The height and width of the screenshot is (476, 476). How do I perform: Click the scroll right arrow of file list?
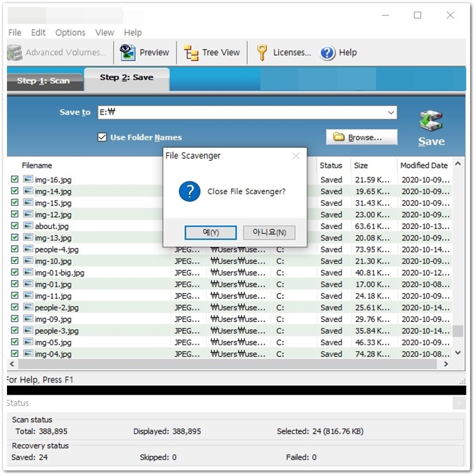(446, 364)
